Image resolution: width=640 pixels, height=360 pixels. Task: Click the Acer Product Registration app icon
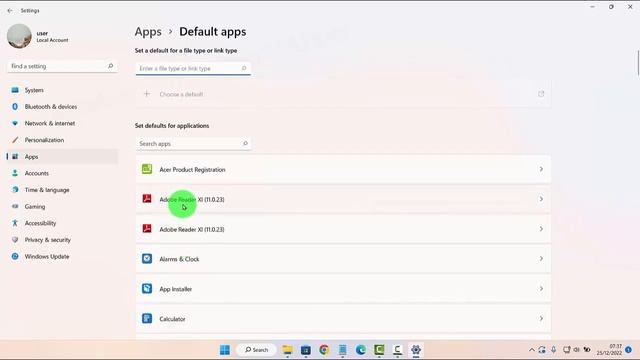tap(147, 169)
